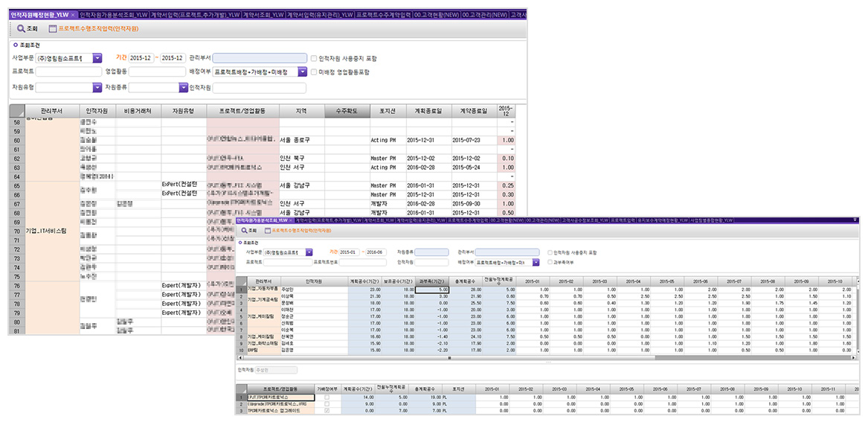
Task: Select the (PJT)TPO메카트로닉스 project cell
Action: click(281, 398)
